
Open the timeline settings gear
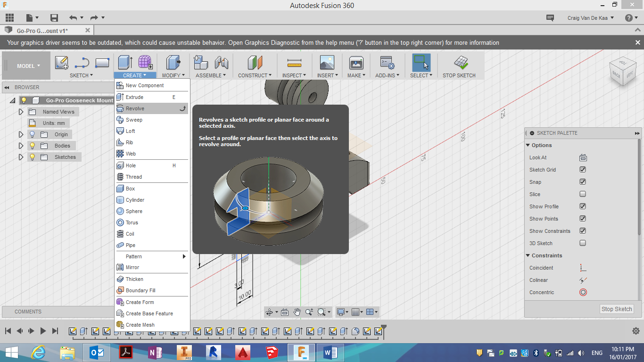tap(636, 331)
